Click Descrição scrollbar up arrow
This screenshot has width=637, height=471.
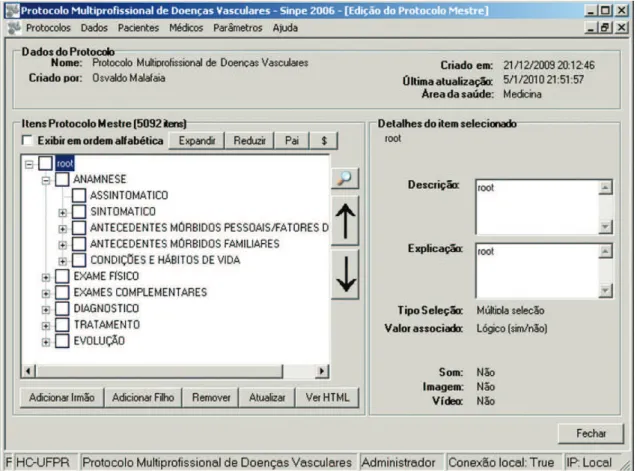click(605, 187)
